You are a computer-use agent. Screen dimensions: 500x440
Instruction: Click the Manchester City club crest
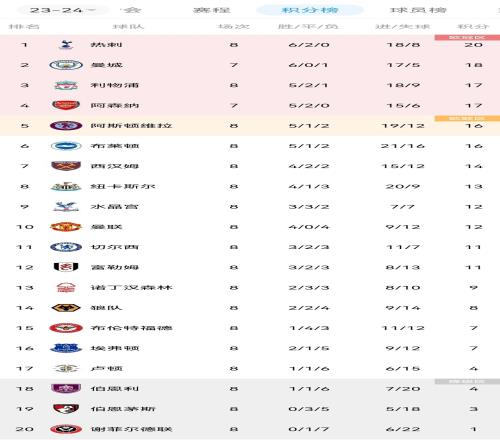(66, 65)
